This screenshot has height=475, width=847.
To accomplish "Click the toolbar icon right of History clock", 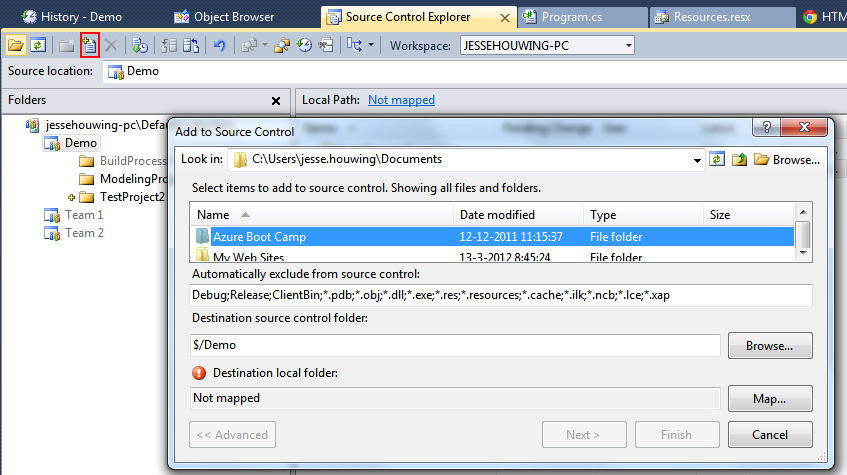I will 326,45.
